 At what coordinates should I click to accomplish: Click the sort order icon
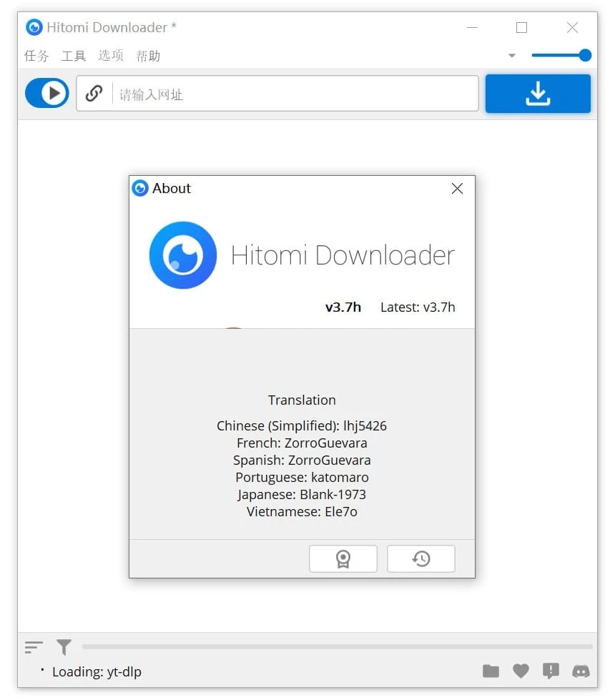click(x=33, y=647)
